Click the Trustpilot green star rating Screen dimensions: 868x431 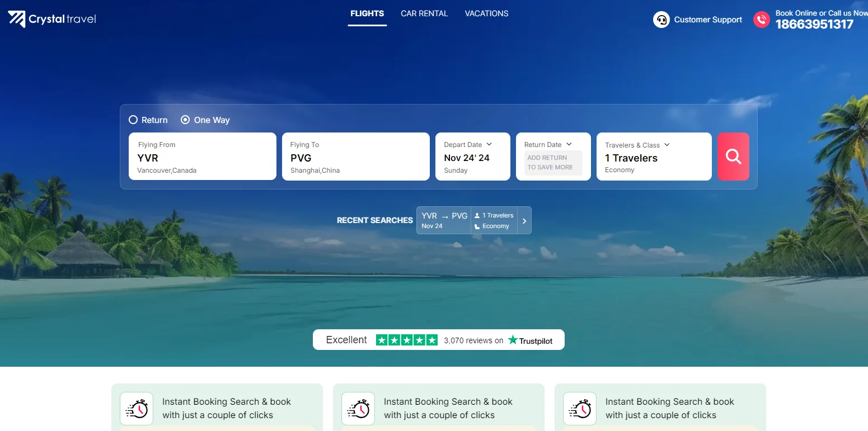(407, 340)
